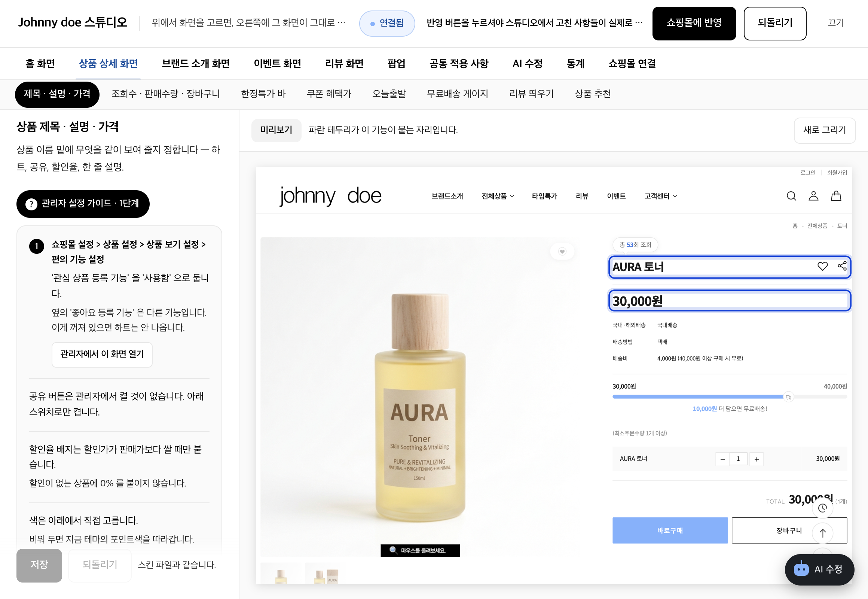Open the shopping bag cart icon
The width and height of the screenshot is (868, 599).
(836, 196)
